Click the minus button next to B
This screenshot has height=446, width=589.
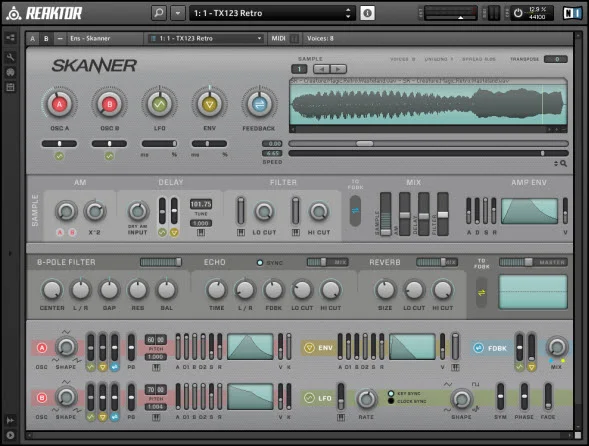(60, 38)
